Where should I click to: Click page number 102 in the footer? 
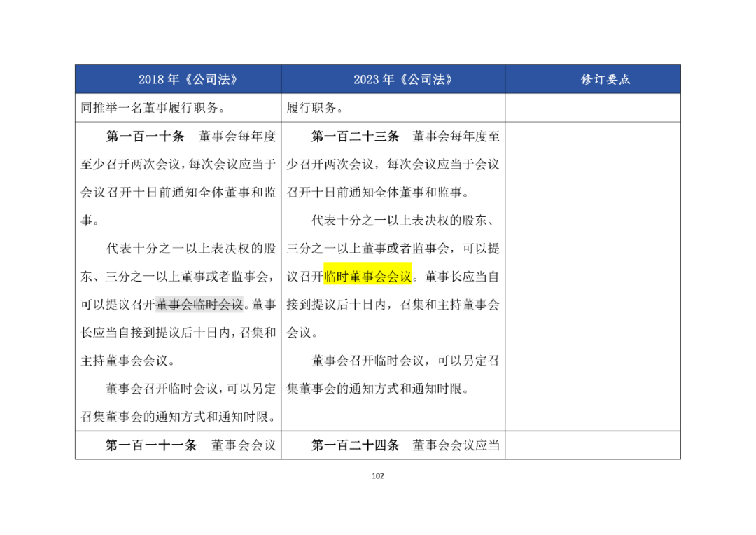tap(378, 476)
